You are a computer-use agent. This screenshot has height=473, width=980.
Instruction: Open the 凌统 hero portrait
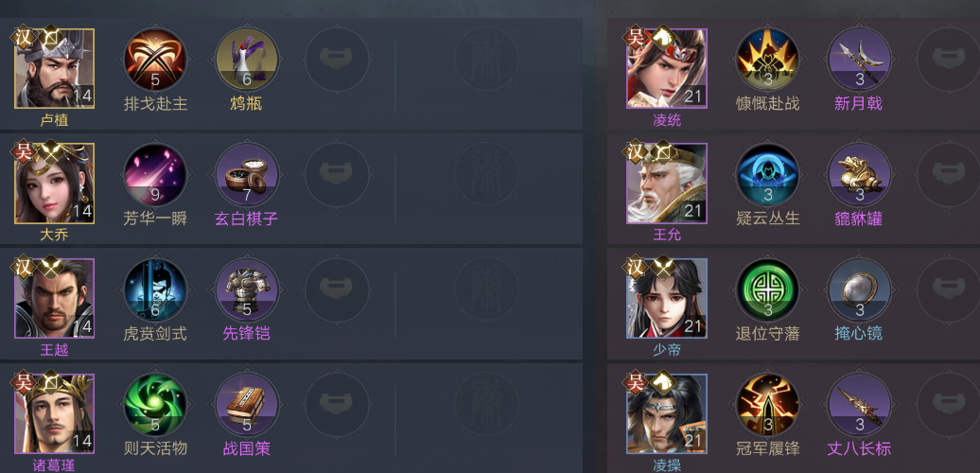coord(667,68)
